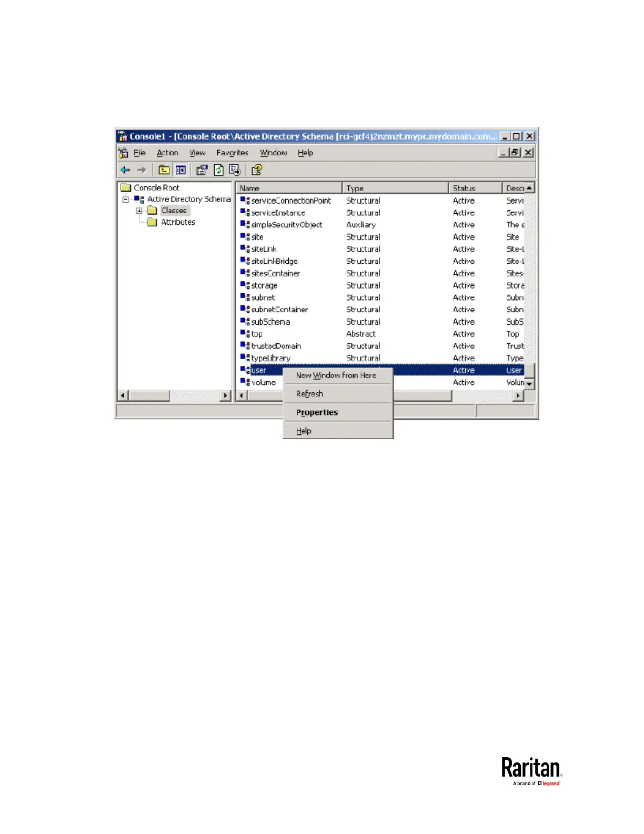Sort by the Type column header

pos(396,188)
